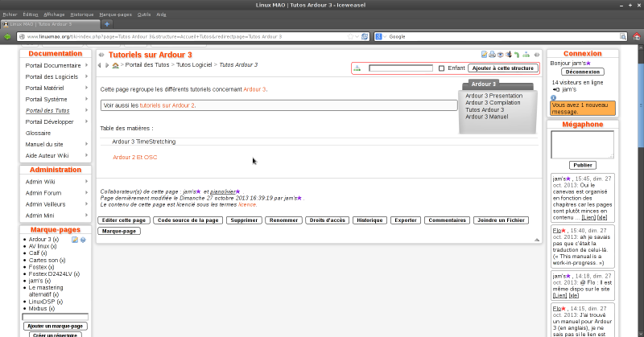Click the search magnifier icon
This screenshot has height=337, width=644.
click(622, 36)
